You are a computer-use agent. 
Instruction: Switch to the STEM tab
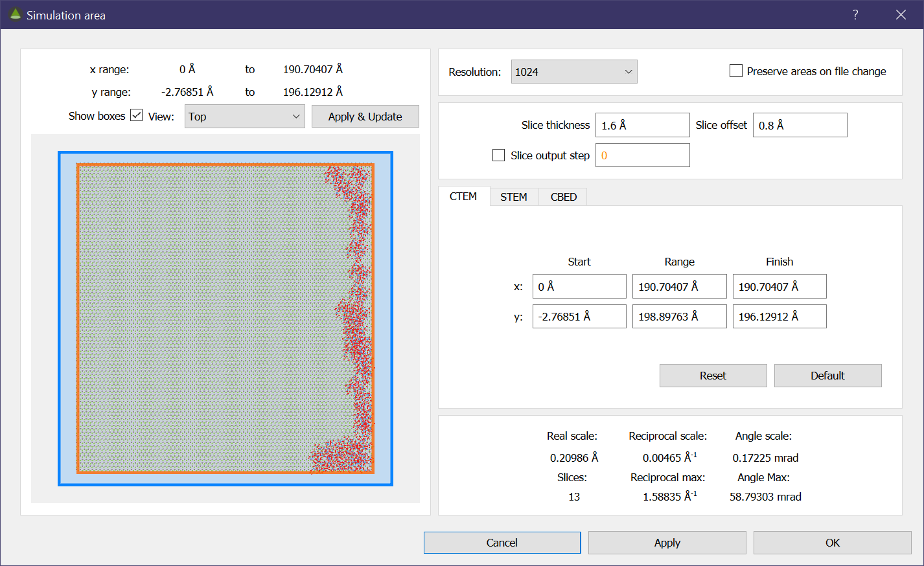point(514,197)
